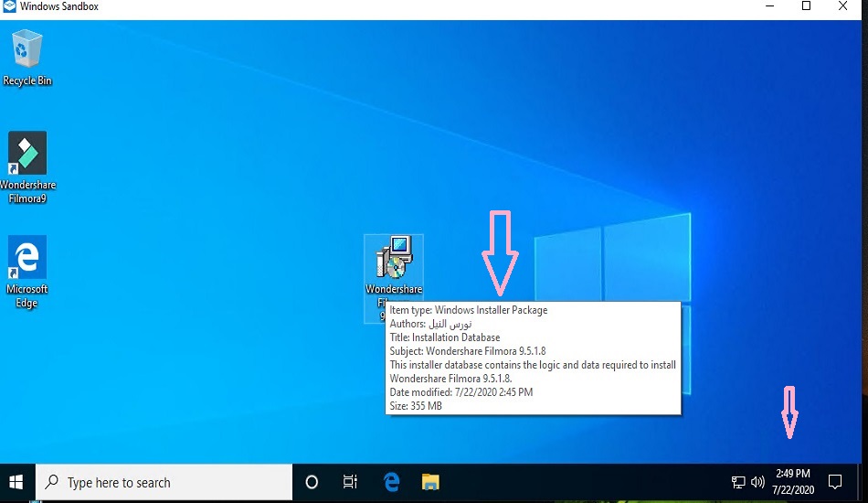868x503 pixels.
Task: Select the Microsoft Edge desktop shortcut
Action: coord(27,259)
